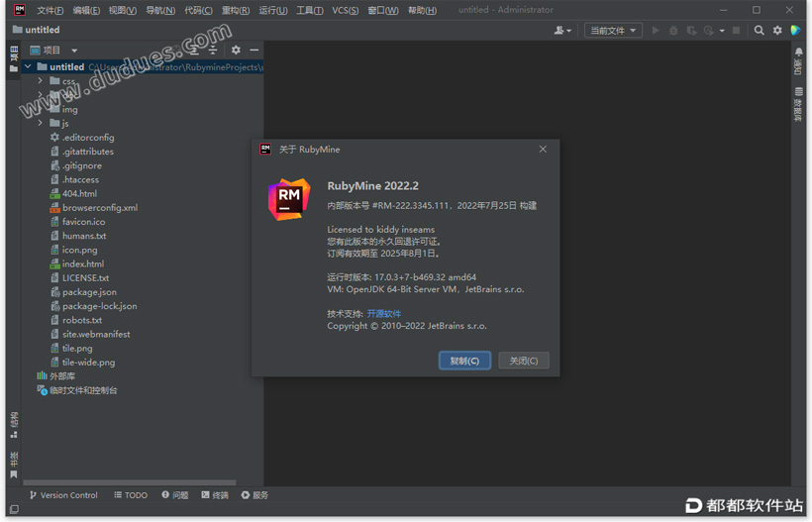Screen dimensions: 812x522
Task: Click the RubyMine logo in the title bar
Action: pos(20,10)
